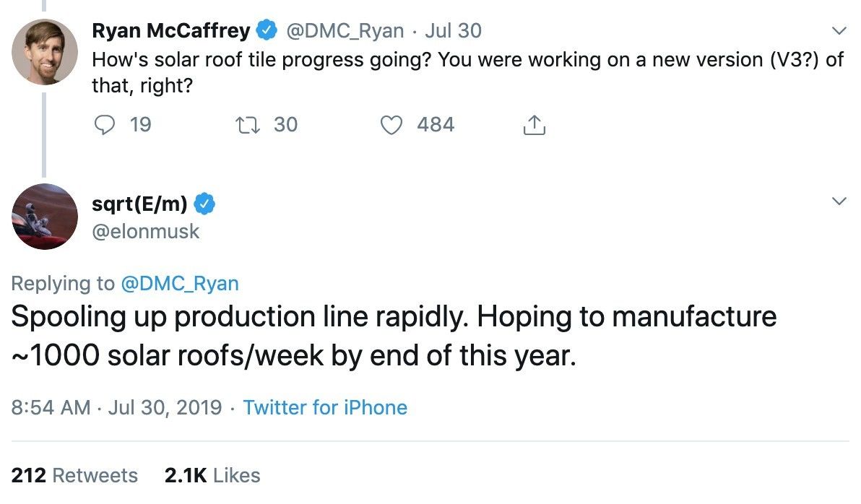
Task: Click the 8:54 AM Jul 30, 2019 timestamp
Action: tap(117, 407)
